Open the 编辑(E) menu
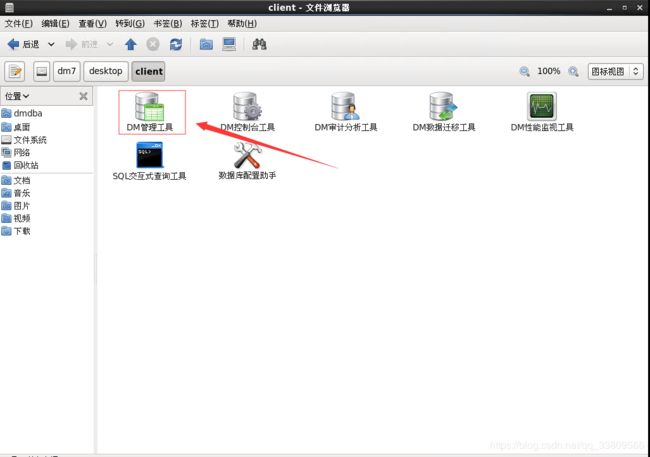This screenshot has height=457, width=650. pos(56,24)
